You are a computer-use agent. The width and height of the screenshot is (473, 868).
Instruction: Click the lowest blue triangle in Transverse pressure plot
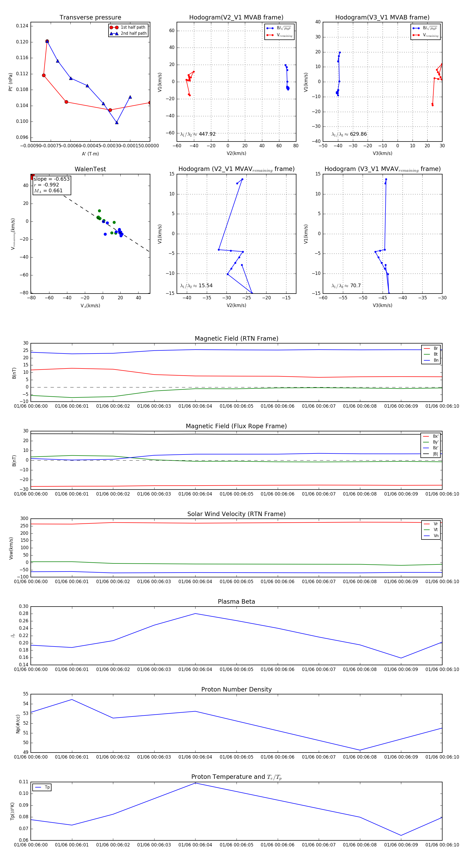pos(117,122)
